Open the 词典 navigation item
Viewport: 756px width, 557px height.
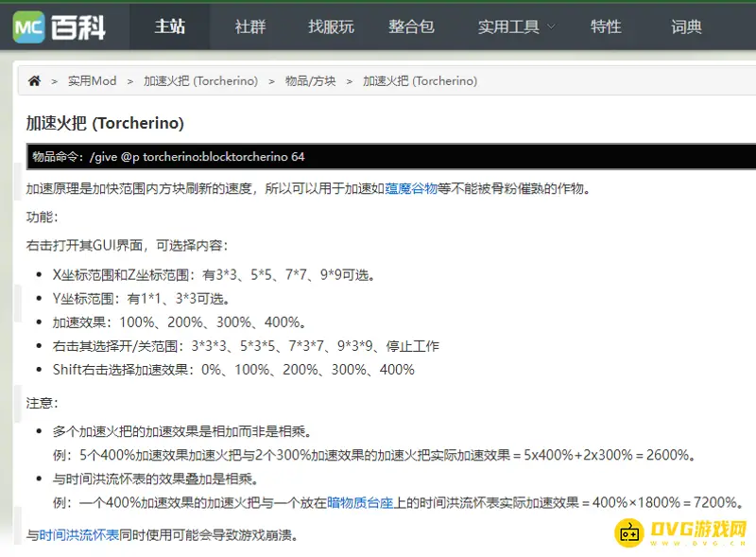pyautogui.click(x=686, y=26)
